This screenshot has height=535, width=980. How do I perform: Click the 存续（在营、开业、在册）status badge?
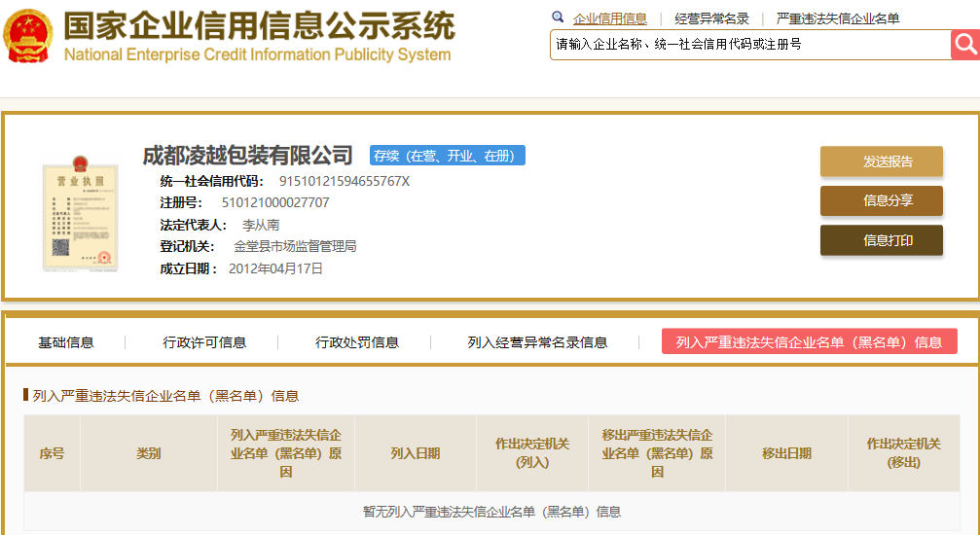click(448, 156)
